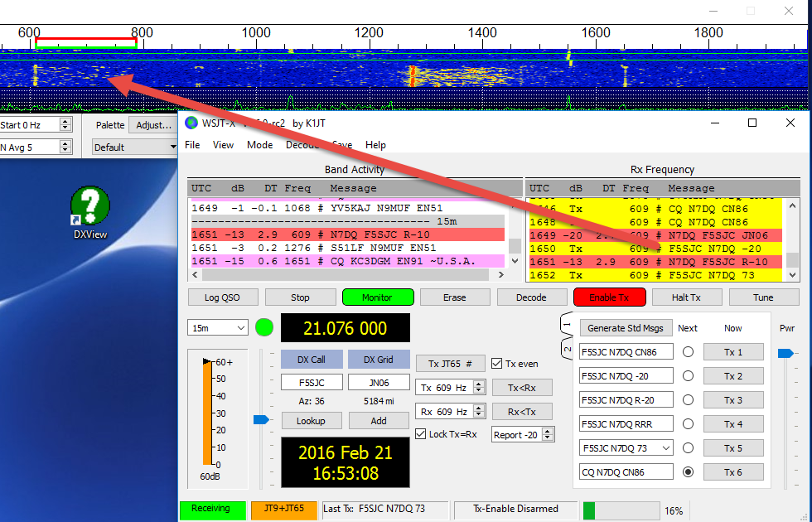Click the DX Call label button

tap(312, 360)
